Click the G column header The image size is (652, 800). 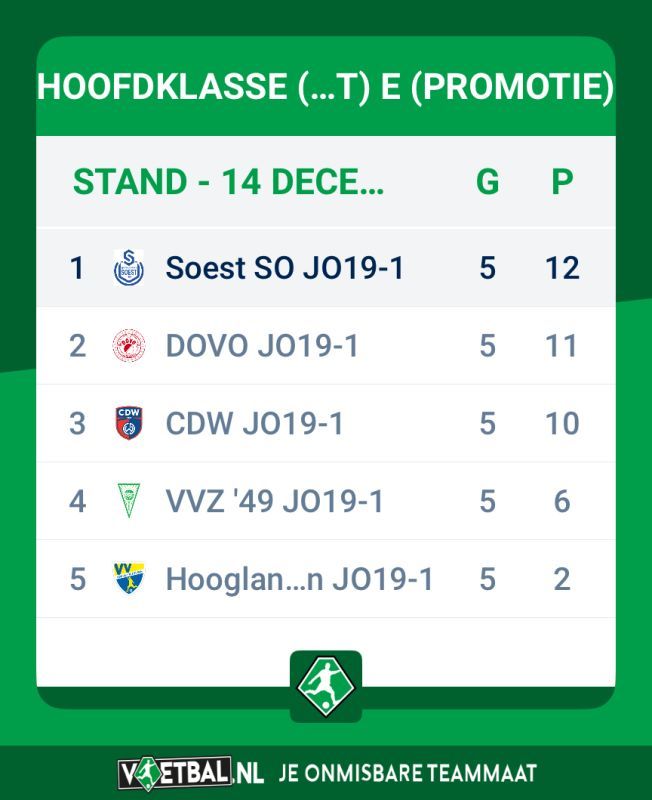(x=487, y=182)
